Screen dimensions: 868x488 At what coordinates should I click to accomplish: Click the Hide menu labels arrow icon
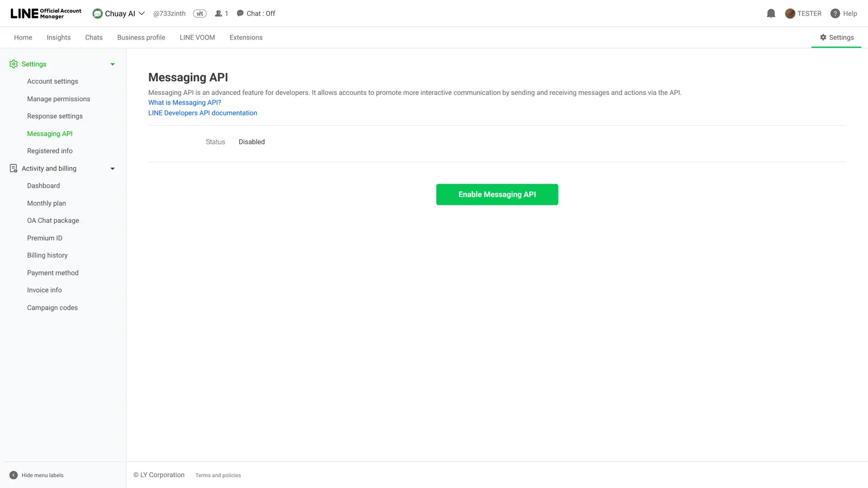click(x=14, y=475)
